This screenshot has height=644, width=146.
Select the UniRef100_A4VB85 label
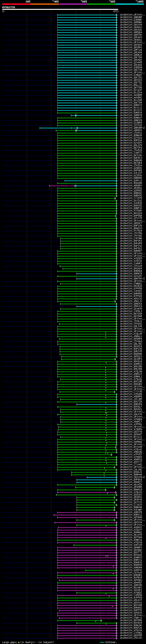[x=131, y=95]
